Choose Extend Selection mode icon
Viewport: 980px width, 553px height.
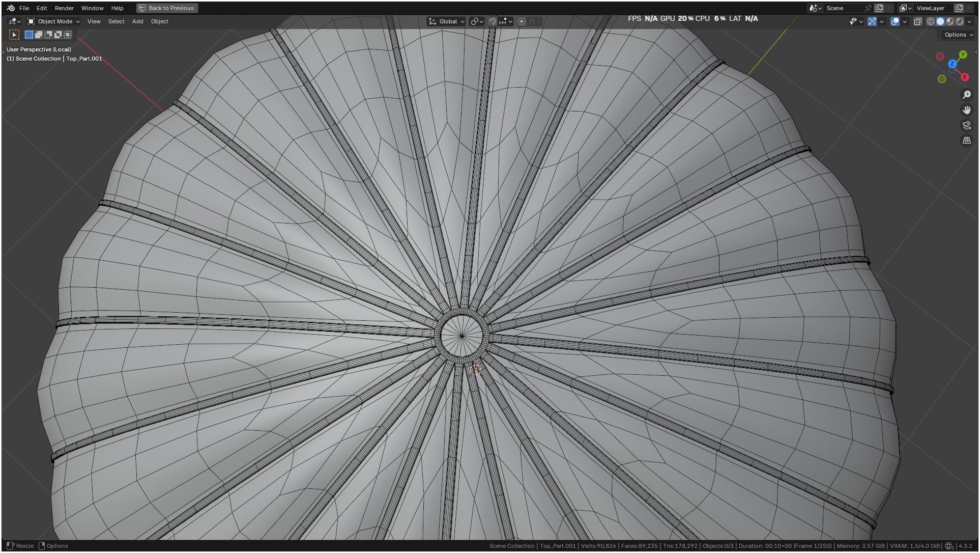click(x=39, y=35)
